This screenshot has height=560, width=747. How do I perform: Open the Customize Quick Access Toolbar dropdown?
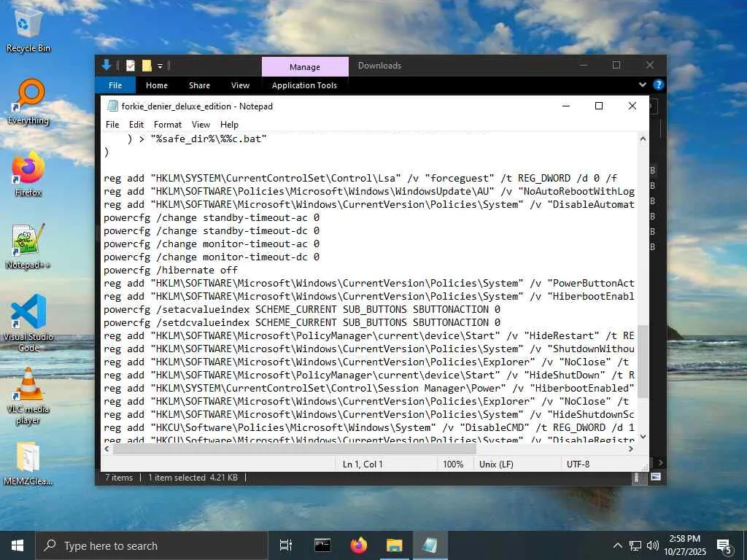pos(160,66)
